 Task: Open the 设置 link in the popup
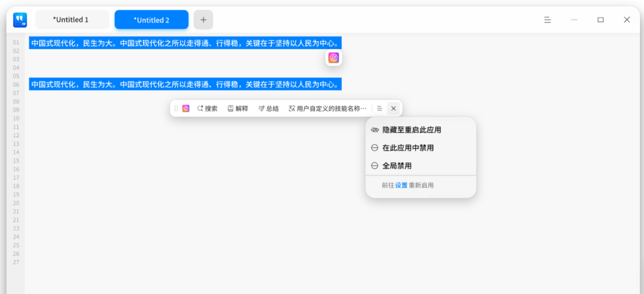[401, 185]
